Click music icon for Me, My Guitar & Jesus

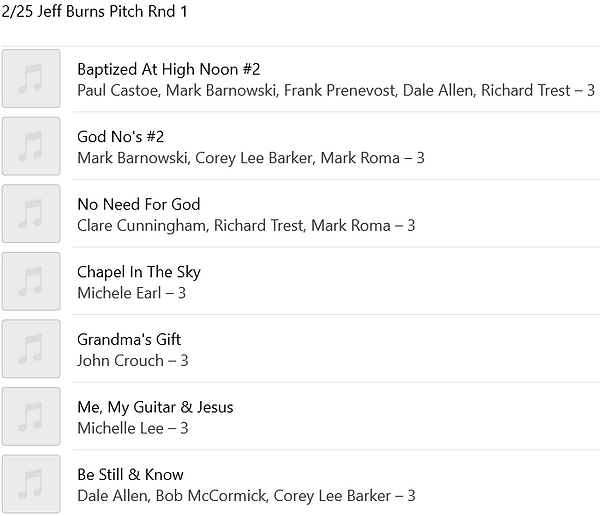(31, 416)
